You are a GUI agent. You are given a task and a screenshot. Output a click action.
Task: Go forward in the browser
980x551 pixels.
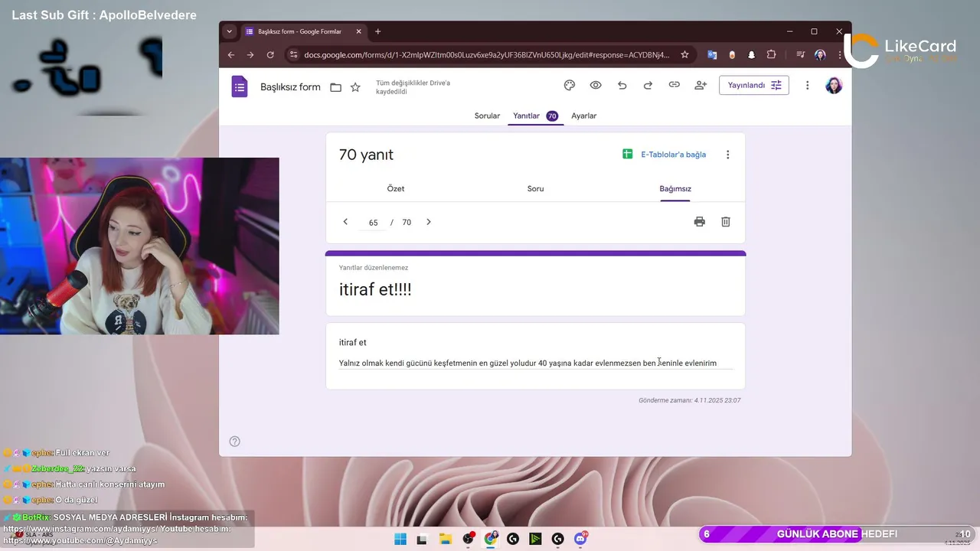(250, 55)
